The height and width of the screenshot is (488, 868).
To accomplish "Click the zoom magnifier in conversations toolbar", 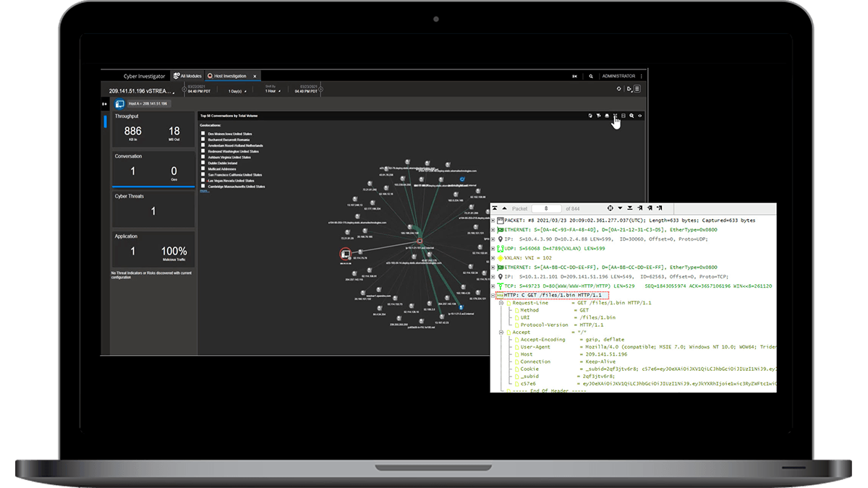I will (631, 116).
